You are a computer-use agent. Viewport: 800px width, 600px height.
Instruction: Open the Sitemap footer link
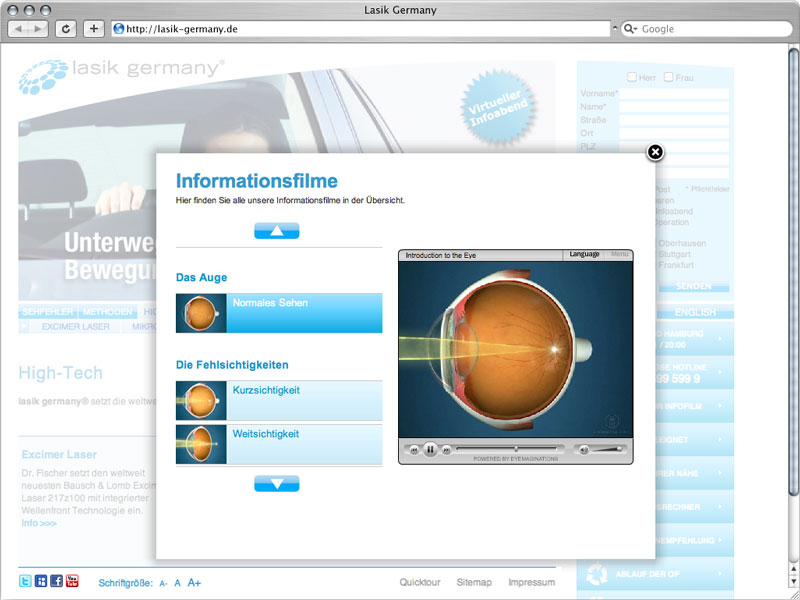[474, 582]
